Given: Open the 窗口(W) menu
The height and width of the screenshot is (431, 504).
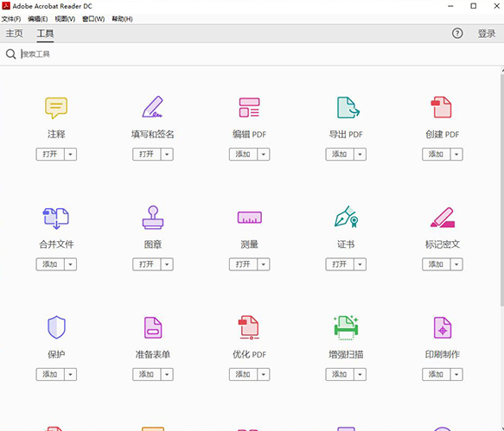Looking at the screenshot, I should [x=93, y=19].
